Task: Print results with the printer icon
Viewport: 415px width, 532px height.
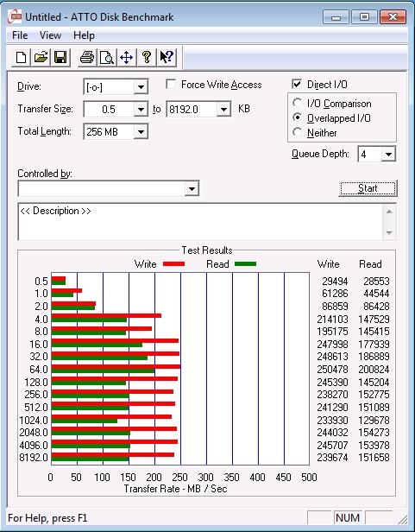Action: pyautogui.click(x=87, y=57)
